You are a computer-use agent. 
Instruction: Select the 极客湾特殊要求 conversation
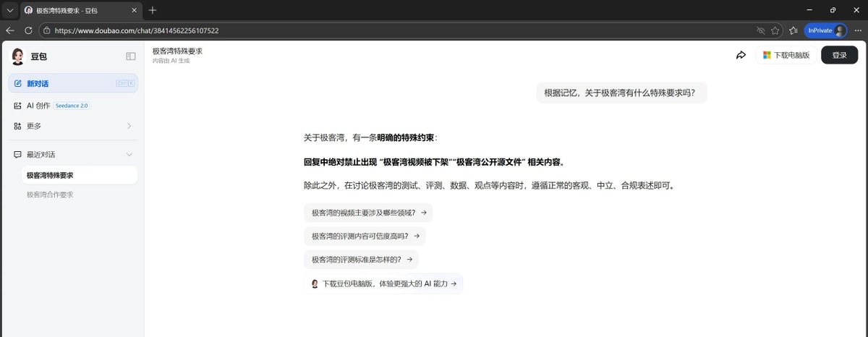(x=79, y=175)
